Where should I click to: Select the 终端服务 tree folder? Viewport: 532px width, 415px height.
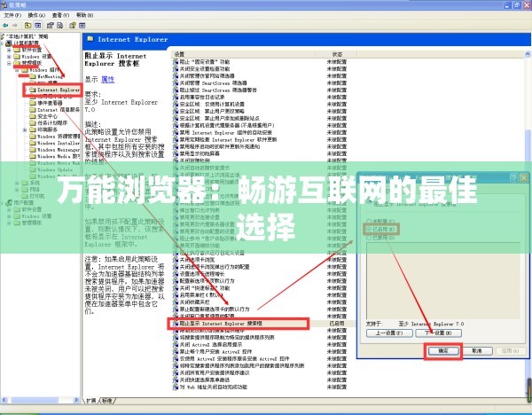[43, 129]
